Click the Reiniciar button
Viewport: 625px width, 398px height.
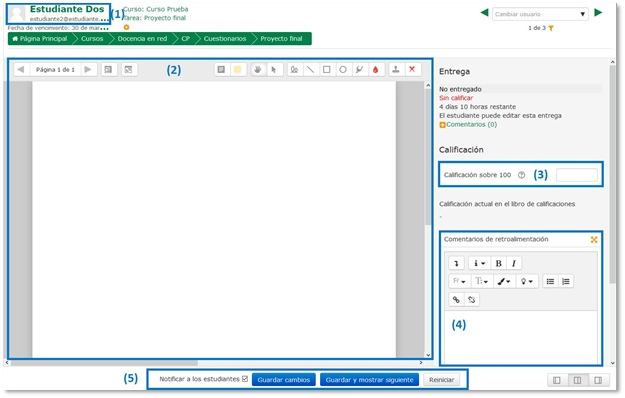coord(442,380)
